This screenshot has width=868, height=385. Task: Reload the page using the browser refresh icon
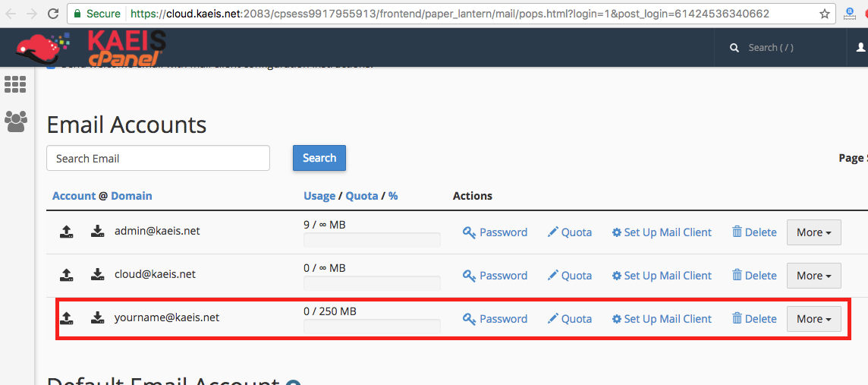click(x=53, y=14)
